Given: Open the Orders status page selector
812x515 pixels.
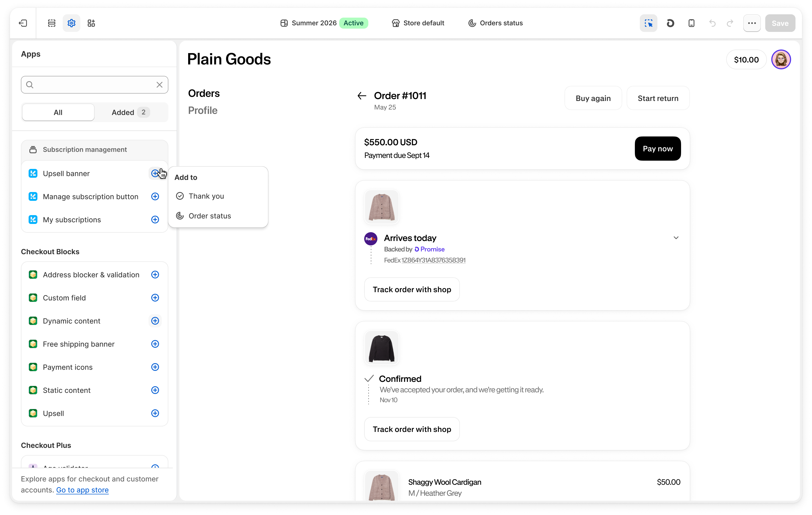Looking at the screenshot, I should [x=495, y=23].
